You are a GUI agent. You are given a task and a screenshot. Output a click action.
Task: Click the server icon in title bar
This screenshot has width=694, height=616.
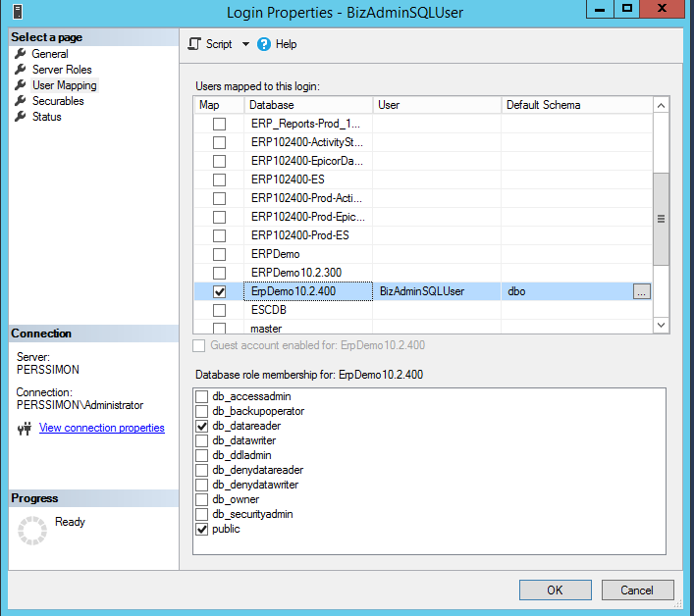(x=18, y=12)
